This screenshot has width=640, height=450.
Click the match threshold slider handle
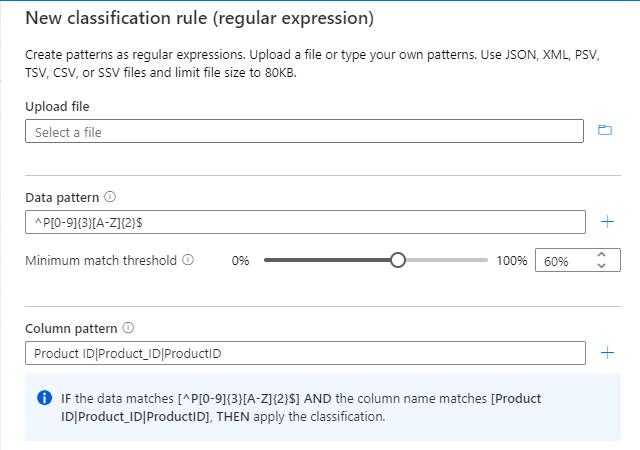click(x=398, y=260)
